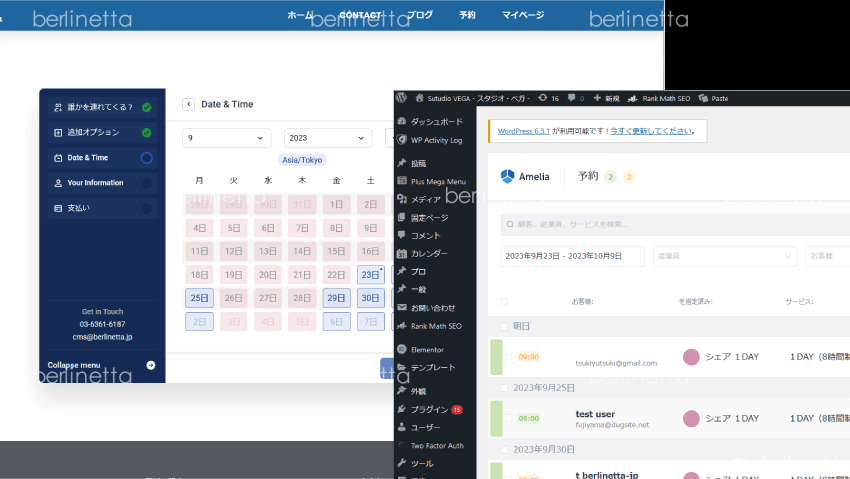
Task: Click the 新規 add-new item in admin bar
Action: [x=606, y=99]
